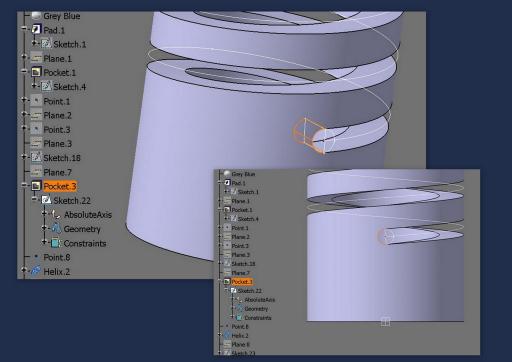
Task: Select 'Sketch.18' label in the small inset tree
Action: pyautogui.click(x=243, y=264)
